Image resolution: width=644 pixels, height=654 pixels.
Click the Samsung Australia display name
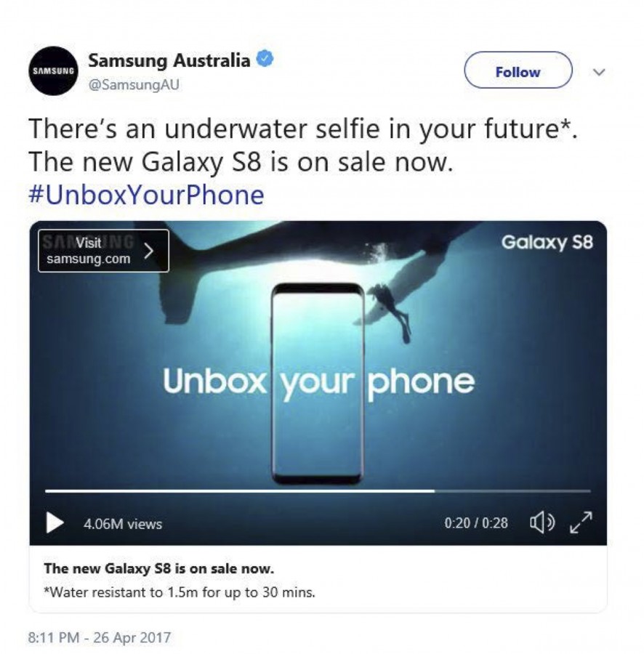pyautogui.click(x=169, y=60)
